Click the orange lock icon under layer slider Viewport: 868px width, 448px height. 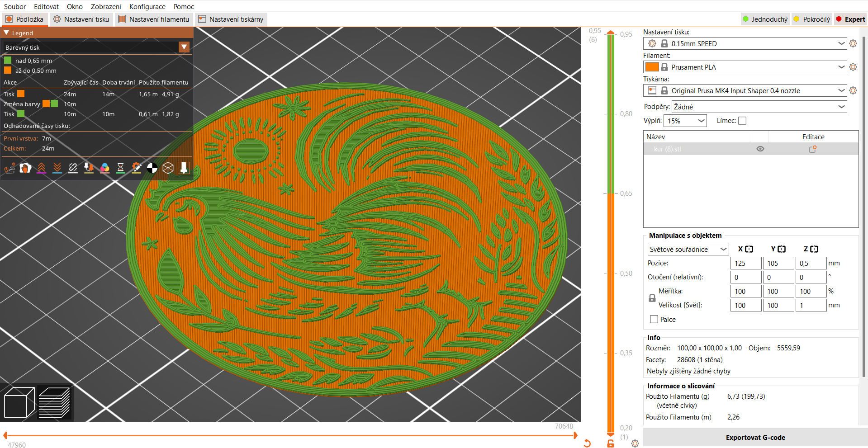[611, 443]
